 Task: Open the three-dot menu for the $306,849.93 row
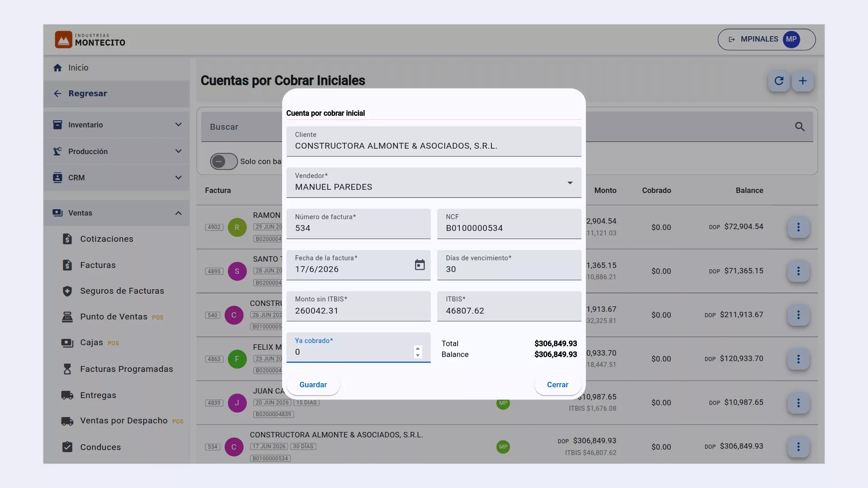click(798, 447)
